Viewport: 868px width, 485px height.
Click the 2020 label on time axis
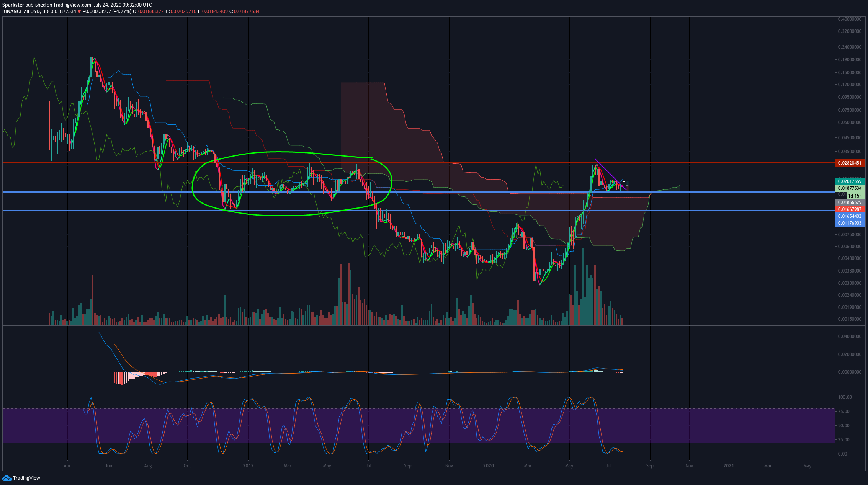coord(489,466)
